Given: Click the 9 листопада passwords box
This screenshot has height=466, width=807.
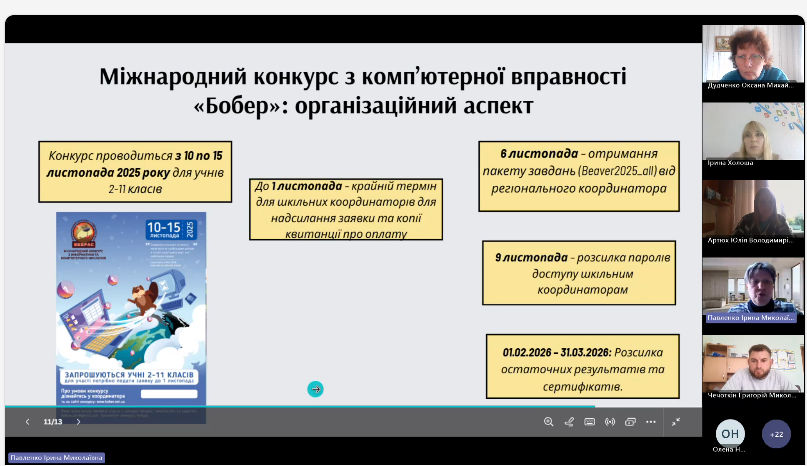Looking at the screenshot, I should (579, 273).
